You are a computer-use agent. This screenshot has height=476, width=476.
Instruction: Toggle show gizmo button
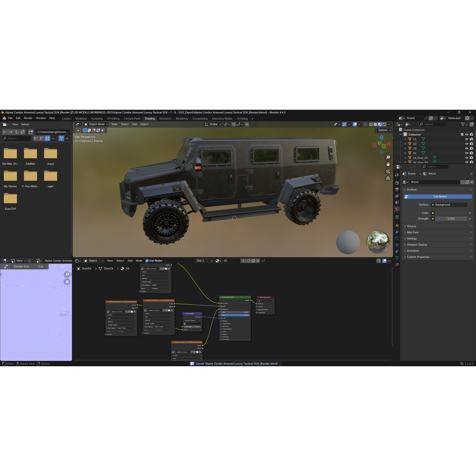344,124
